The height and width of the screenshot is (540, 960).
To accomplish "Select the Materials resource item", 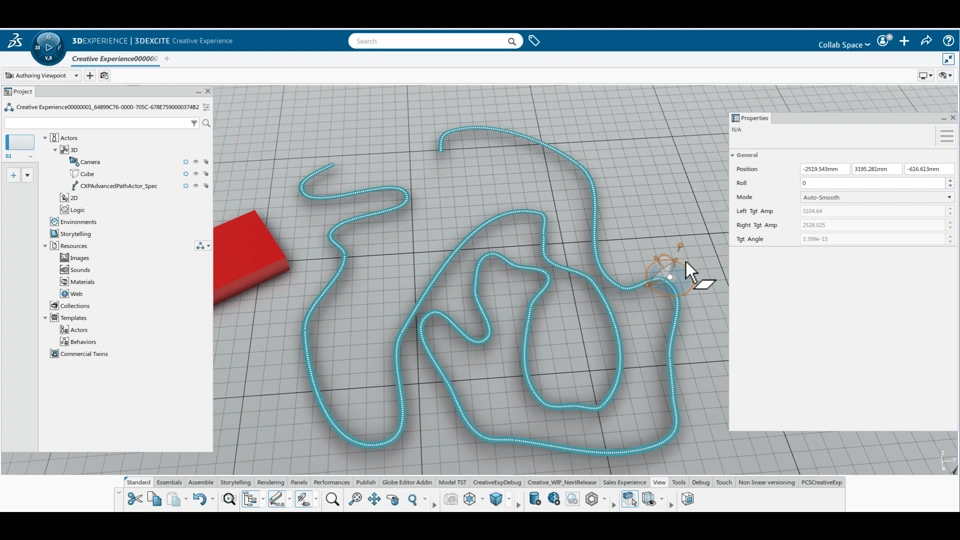I will click(x=82, y=282).
